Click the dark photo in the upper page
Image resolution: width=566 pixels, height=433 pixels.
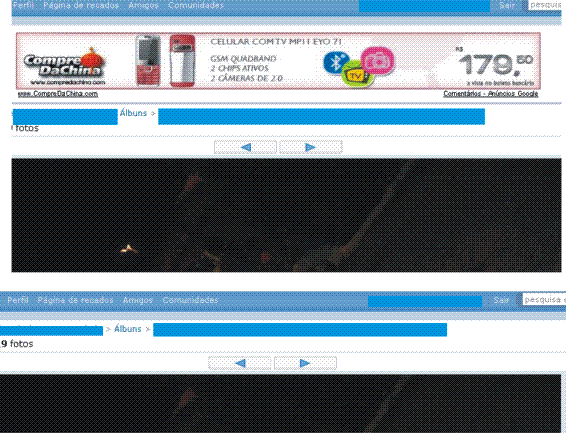click(x=286, y=215)
